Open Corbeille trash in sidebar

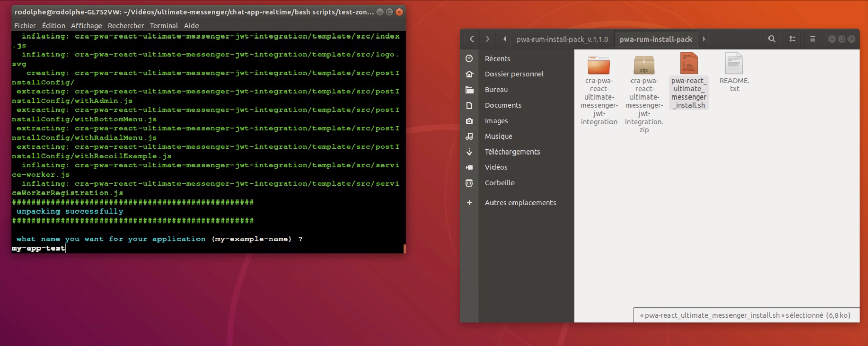pyautogui.click(x=499, y=183)
